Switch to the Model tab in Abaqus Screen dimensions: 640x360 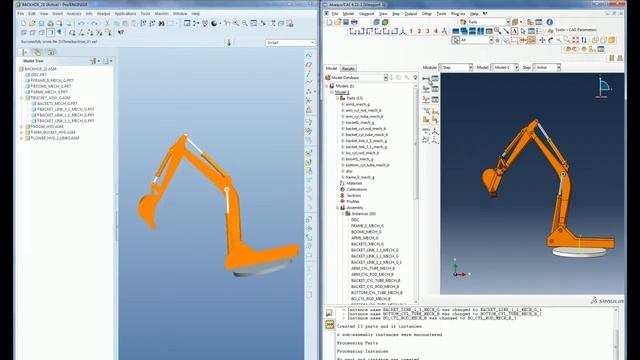[331, 68]
